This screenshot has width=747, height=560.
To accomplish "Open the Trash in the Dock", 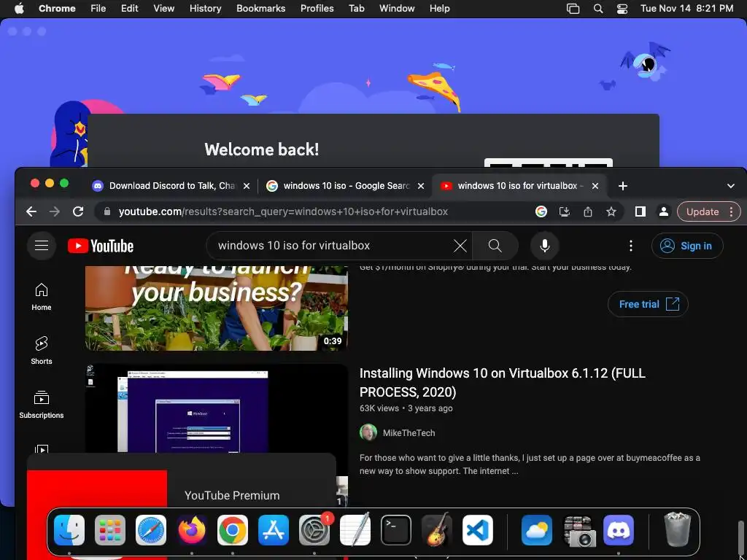I will [677, 529].
